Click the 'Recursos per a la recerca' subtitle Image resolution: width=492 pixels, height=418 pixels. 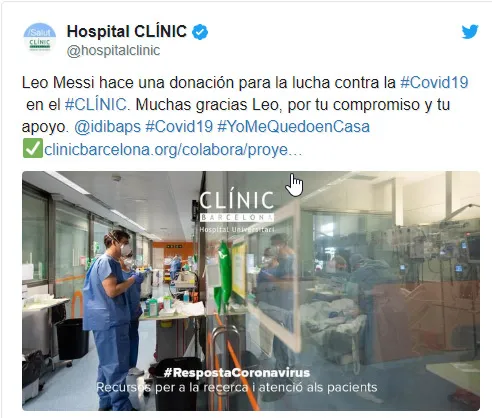pyautogui.click(x=237, y=387)
